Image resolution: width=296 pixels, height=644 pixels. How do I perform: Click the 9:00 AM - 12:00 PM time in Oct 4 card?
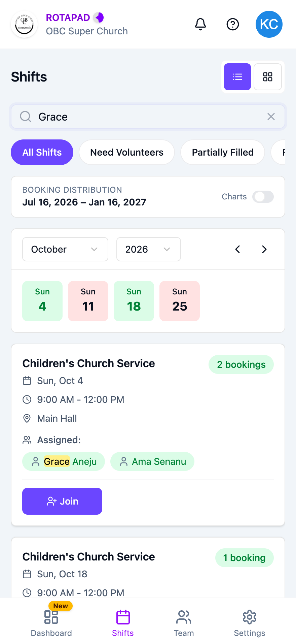click(81, 399)
